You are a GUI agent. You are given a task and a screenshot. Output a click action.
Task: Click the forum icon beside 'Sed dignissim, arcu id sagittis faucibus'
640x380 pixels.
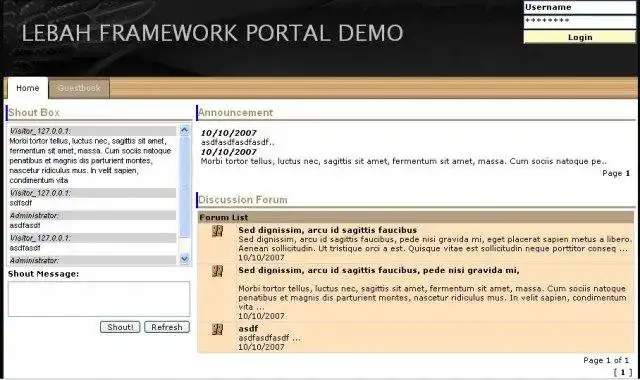pyautogui.click(x=218, y=231)
